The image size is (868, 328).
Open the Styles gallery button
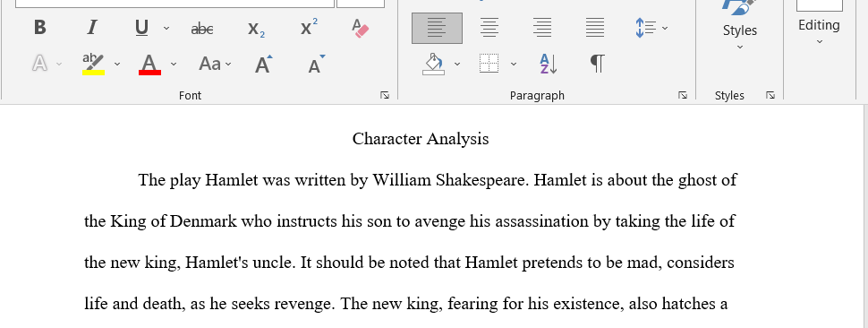point(739,25)
